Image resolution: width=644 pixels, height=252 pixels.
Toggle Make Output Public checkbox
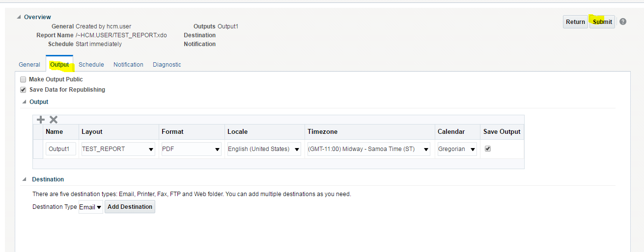pos(23,79)
